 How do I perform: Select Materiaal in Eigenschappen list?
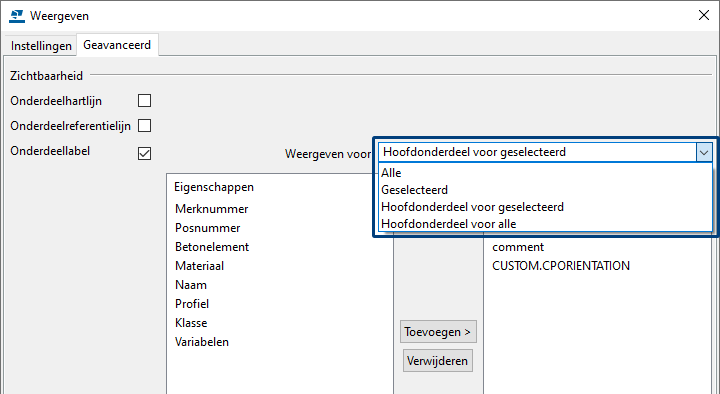click(x=199, y=266)
